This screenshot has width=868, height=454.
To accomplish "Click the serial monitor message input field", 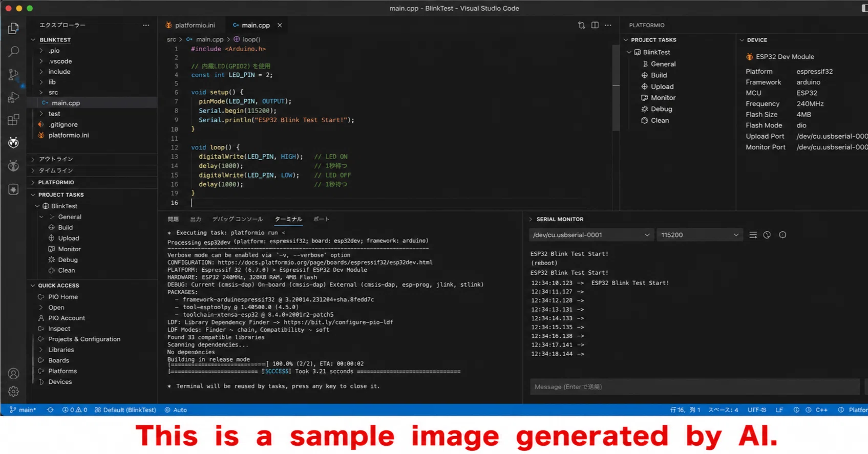I will (x=694, y=387).
